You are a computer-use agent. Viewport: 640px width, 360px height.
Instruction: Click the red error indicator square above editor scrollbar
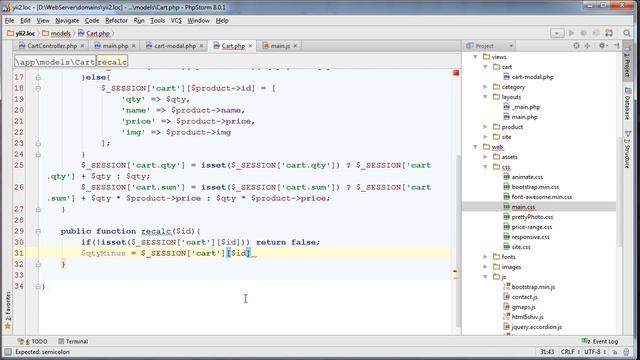456,73
